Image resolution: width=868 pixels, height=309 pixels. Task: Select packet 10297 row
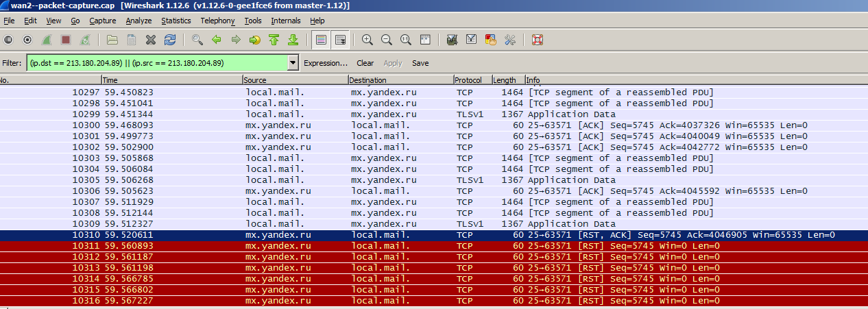click(x=434, y=92)
